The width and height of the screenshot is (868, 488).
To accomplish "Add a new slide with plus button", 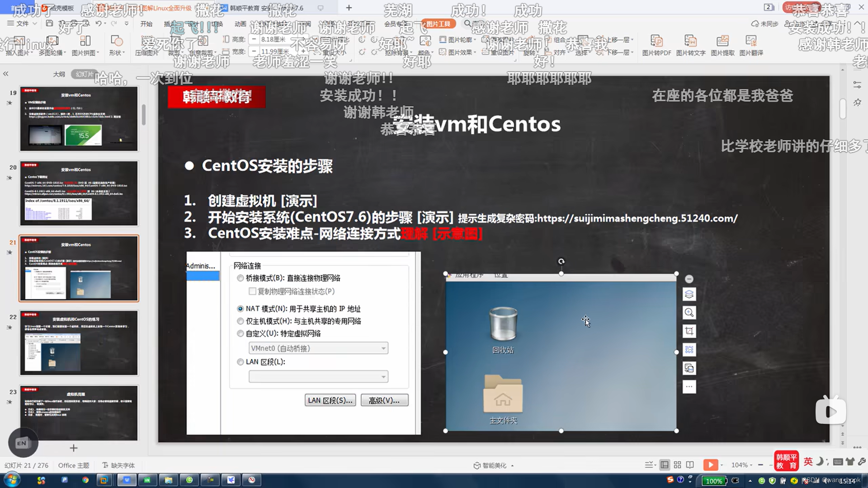I will point(74,448).
